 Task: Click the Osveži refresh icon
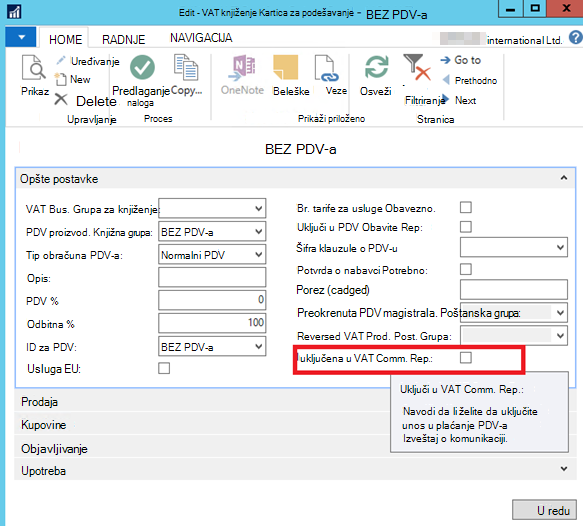click(376, 67)
